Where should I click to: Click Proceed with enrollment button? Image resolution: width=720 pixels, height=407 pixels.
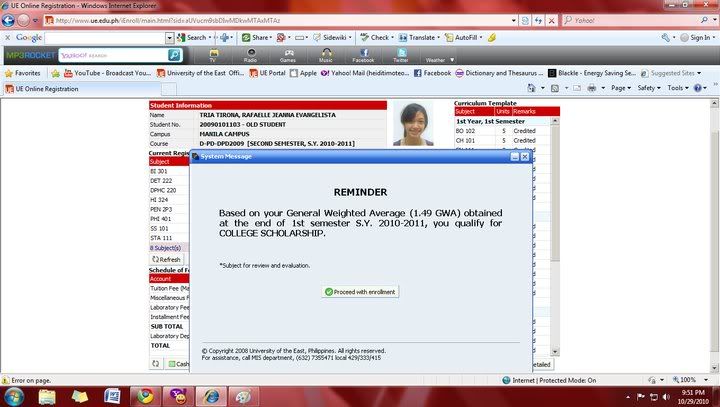pyautogui.click(x=360, y=292)
